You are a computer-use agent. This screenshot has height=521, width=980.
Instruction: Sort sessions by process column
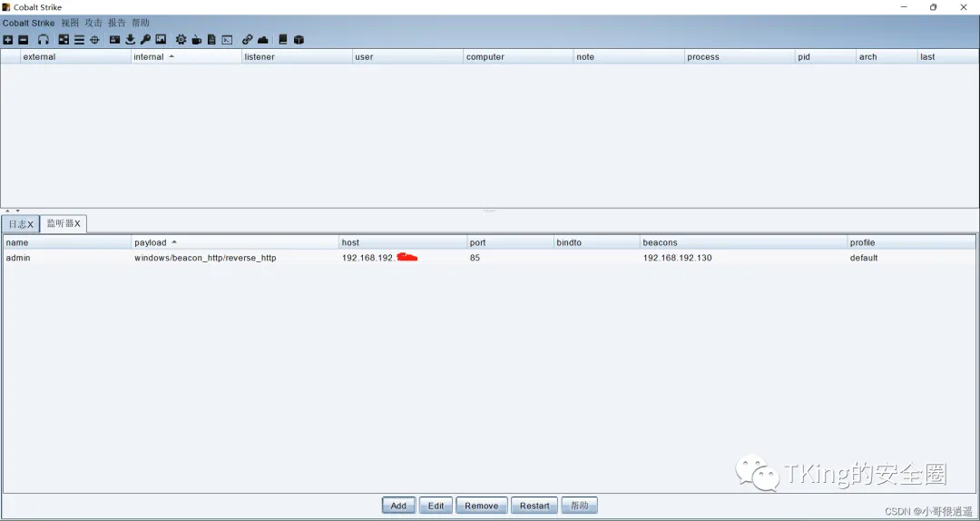(x=740, y=56)
